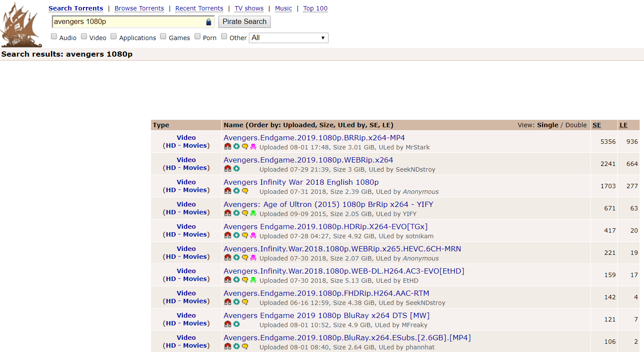
Task: Open Avengers.Endgame.2019.1080p.FHDRip.H264.AAC-RTM link
Action: [326, 293]
